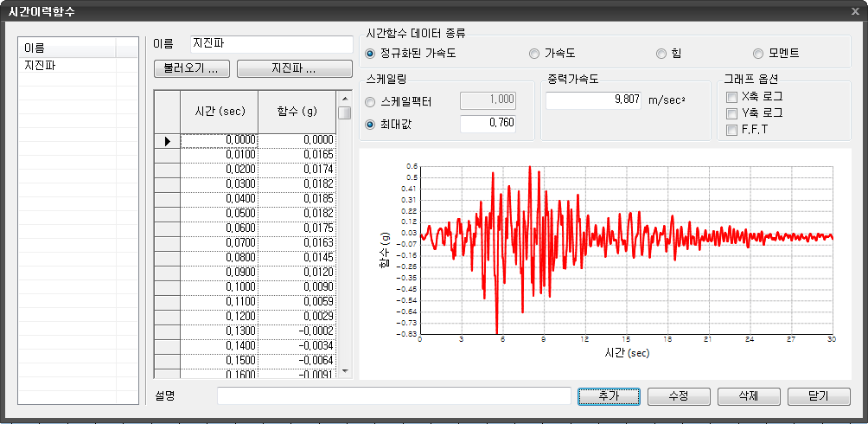Image resolution: width=868 pixels, height=424 pixels.
Task: Enable the Y축 로그 checkbox
Action: pyautogui.click(x=732, y=113)
